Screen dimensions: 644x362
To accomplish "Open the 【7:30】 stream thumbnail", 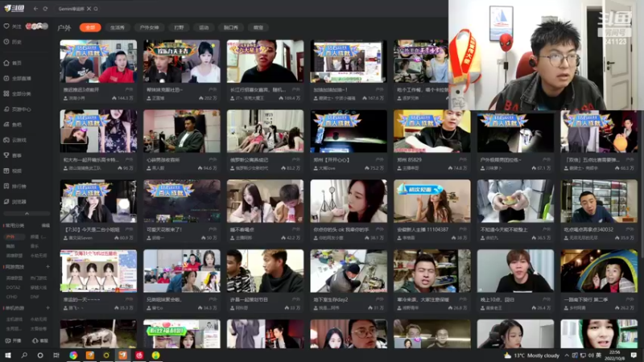I will point(98,201).
